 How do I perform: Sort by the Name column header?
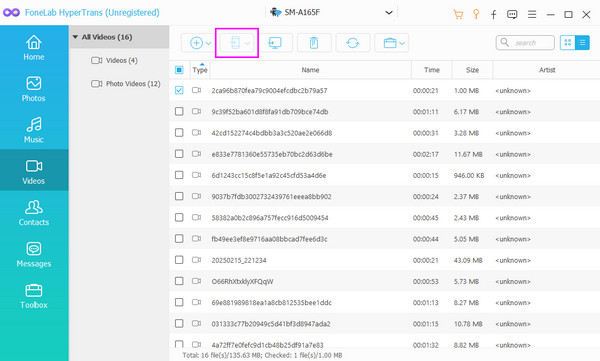tap(310, 70)
